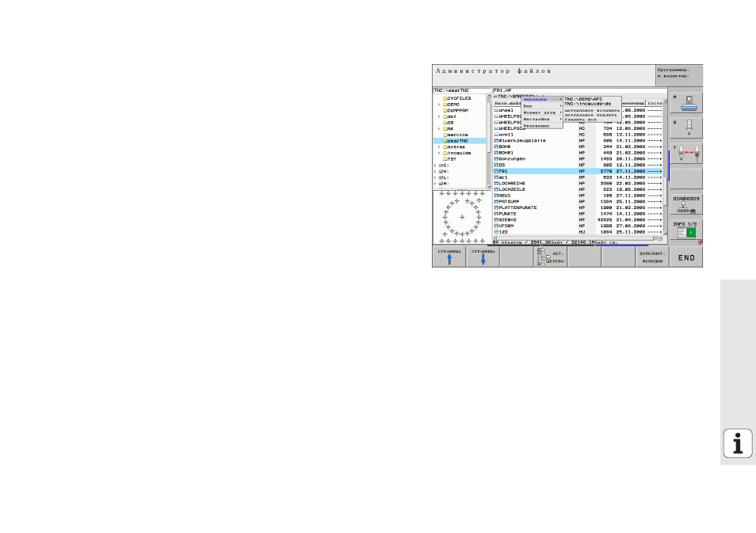
Task: Click the page up blue arrow softkey
Action: (449, 257)
